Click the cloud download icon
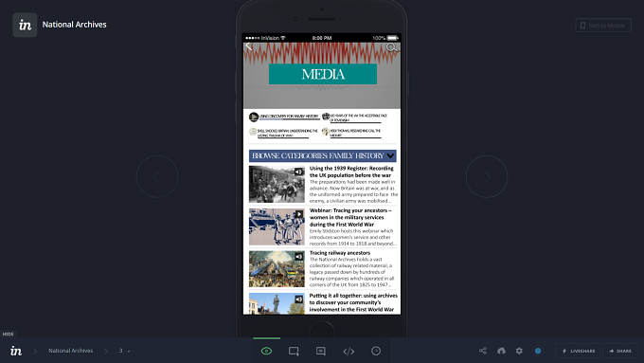The height and width of the screenshot is (363, 644). (501, 351)
